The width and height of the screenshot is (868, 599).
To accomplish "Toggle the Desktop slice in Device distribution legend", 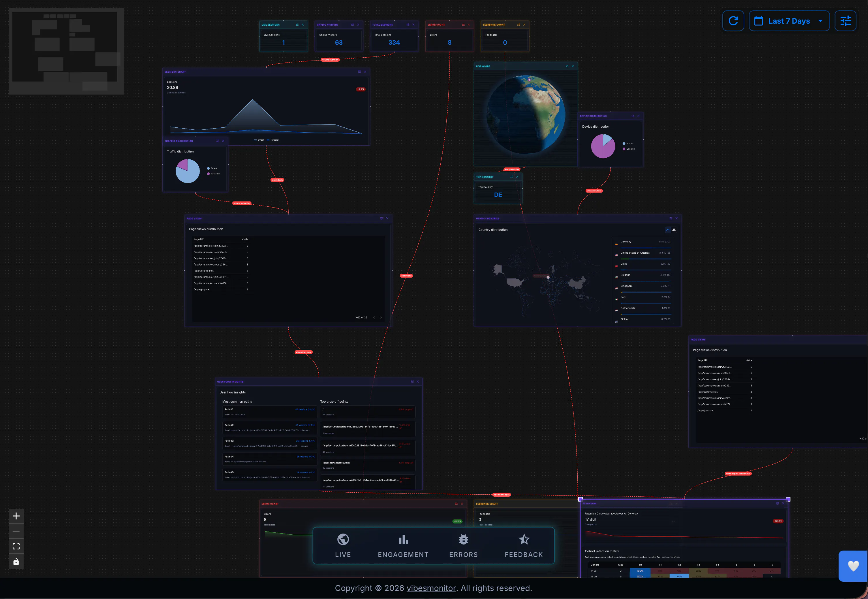I will point(629,149).
